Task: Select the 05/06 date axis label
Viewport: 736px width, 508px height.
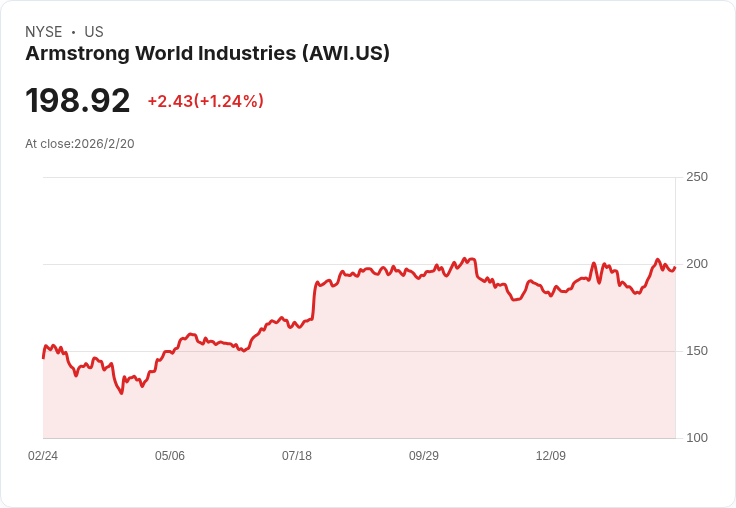Action: 170,456
